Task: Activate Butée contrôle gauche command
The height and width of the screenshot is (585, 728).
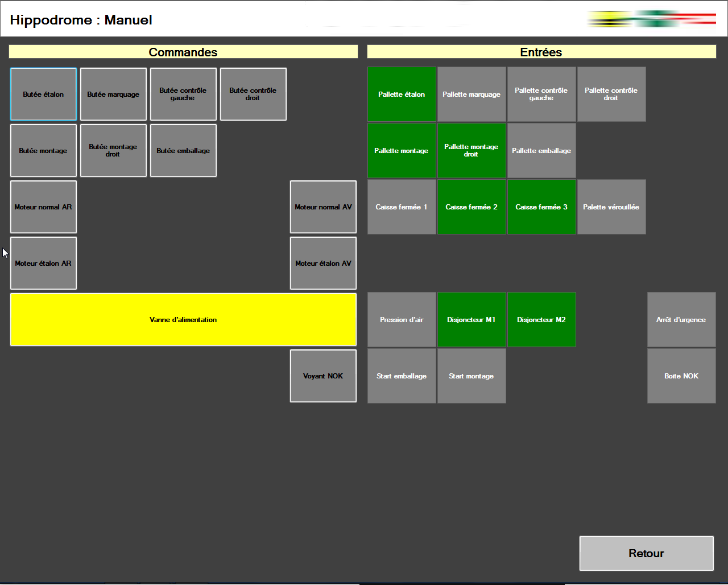Action: point(183,94)
